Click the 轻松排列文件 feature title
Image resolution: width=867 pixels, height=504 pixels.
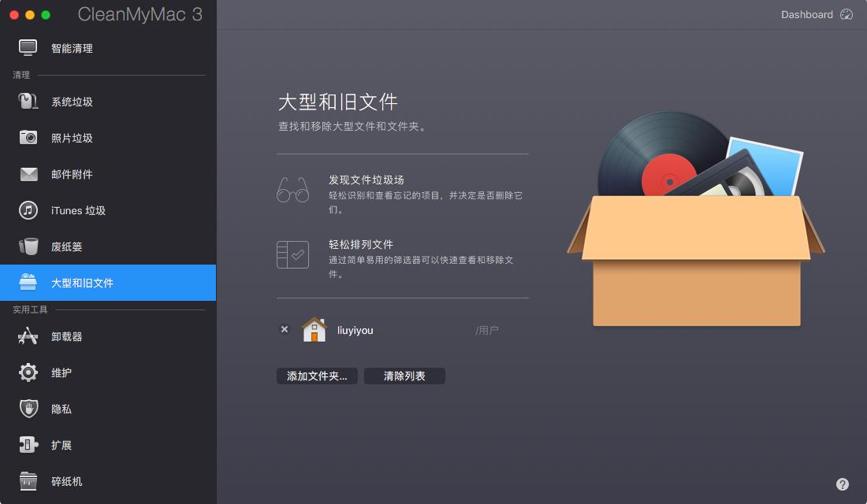coord(360,244)
